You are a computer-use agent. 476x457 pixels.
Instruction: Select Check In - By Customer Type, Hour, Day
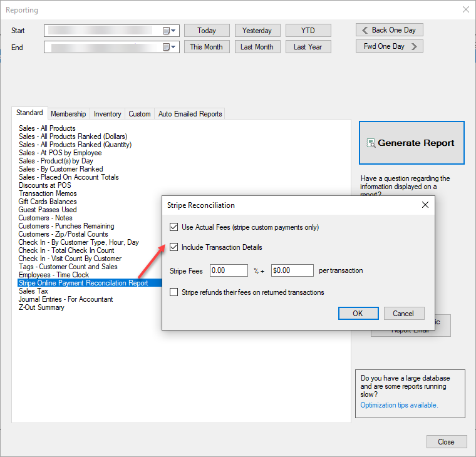coord(79,242)
